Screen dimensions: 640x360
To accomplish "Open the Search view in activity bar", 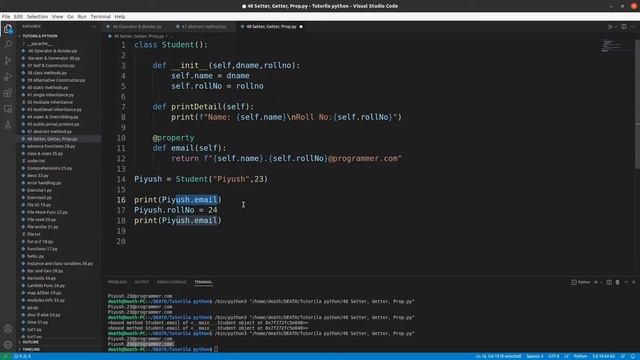I will pyautogui.click(x=8, y=44).
